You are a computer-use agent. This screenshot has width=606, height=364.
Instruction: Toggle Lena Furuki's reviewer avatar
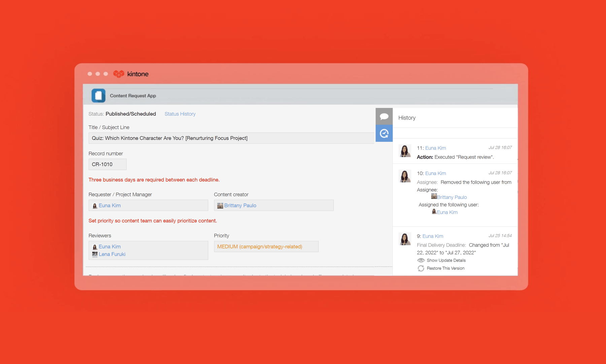click(x=95, y=254)
